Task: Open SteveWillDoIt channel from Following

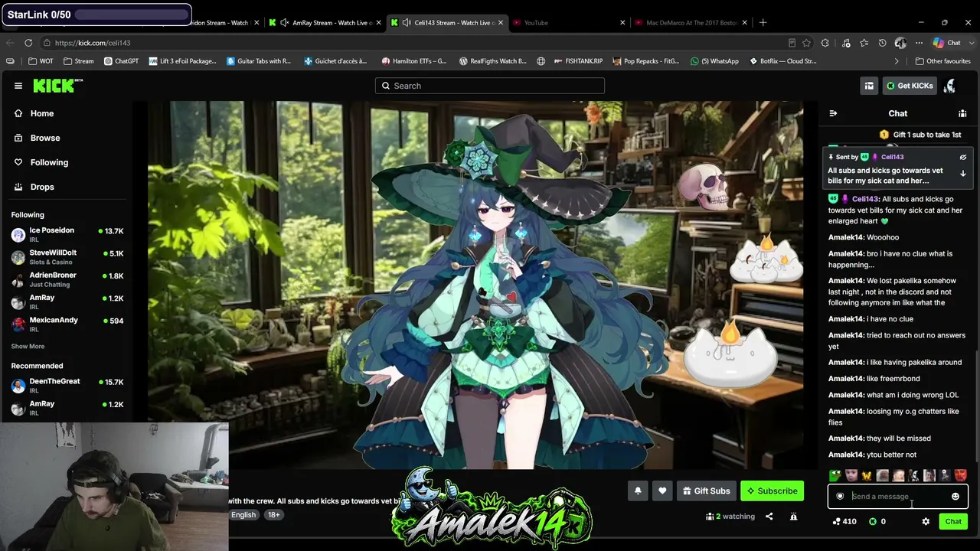Action: click(x=67, y=256)
